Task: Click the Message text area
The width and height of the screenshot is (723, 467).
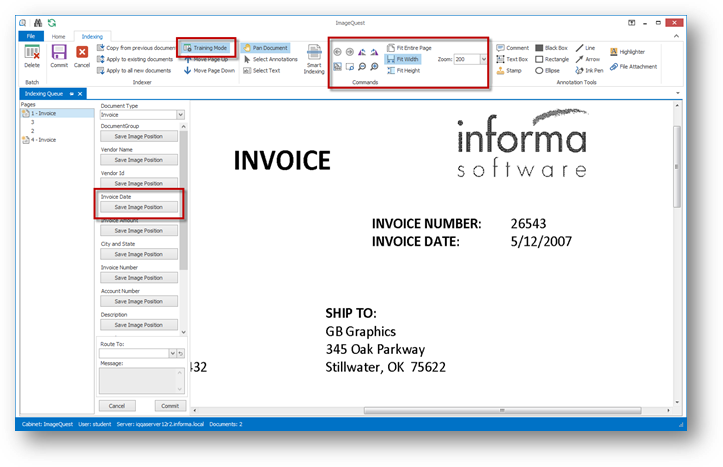Action: point(142,380)
